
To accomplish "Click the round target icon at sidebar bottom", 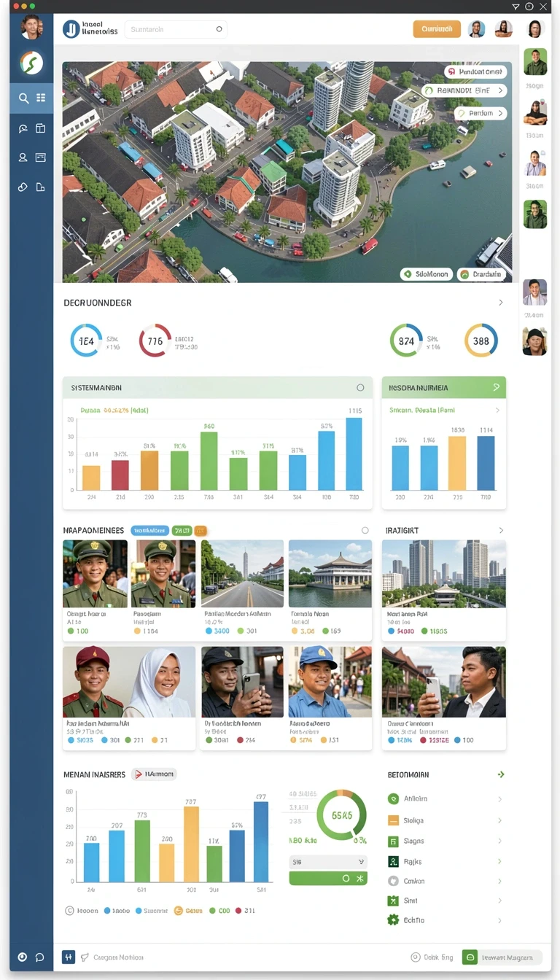I will point(23,957).
